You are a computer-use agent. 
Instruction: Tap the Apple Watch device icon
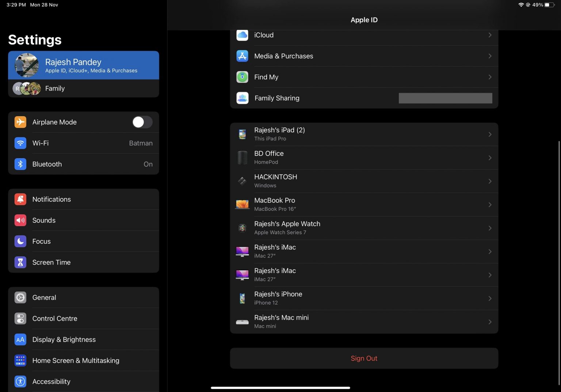[243, 228]
